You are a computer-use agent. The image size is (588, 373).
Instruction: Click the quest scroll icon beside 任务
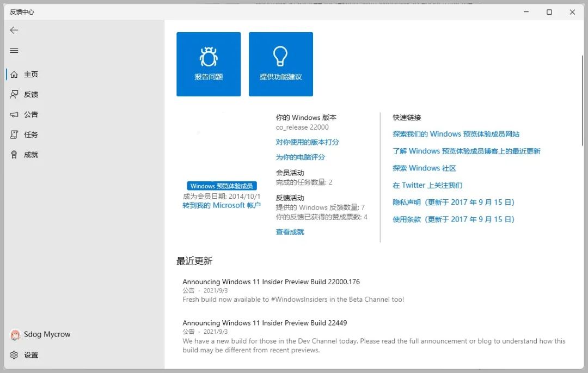coord(14,134)
